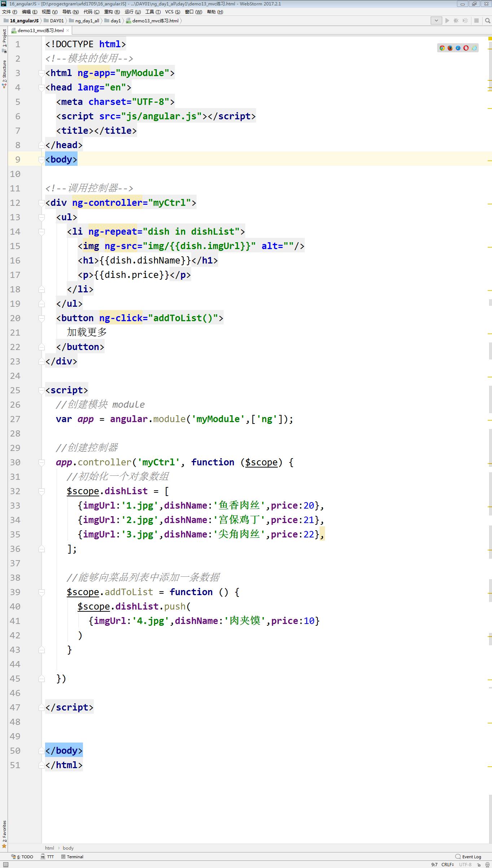Image resolution: width=492 pixels, height=868 pixels.
Task: Click html in the bottom breadcrumb
Action: [49, 848]
